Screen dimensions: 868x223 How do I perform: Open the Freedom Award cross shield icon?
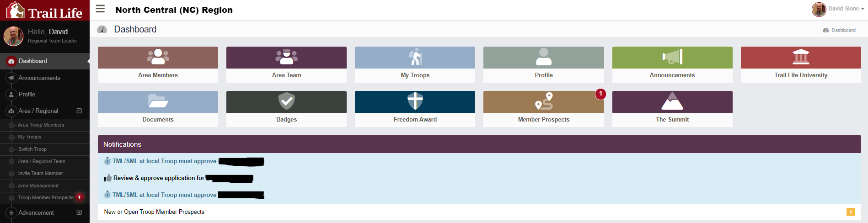415,101
